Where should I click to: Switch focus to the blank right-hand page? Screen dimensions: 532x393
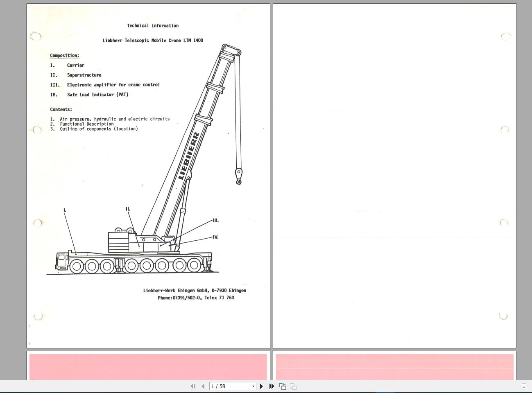pos(394,176)
